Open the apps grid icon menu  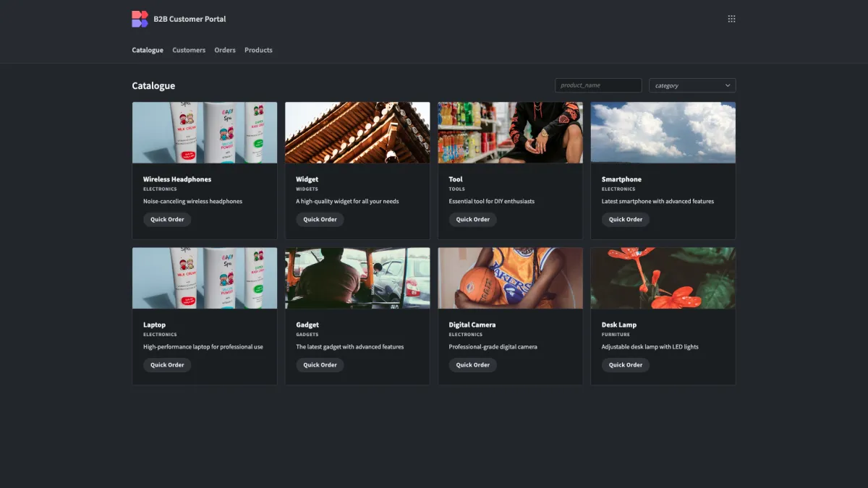coord(731,19)
